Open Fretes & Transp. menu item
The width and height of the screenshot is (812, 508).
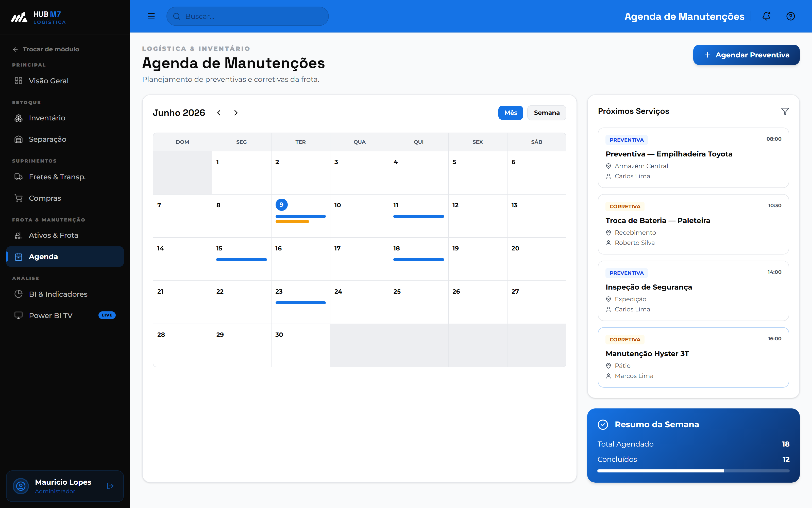click(65, 177)
